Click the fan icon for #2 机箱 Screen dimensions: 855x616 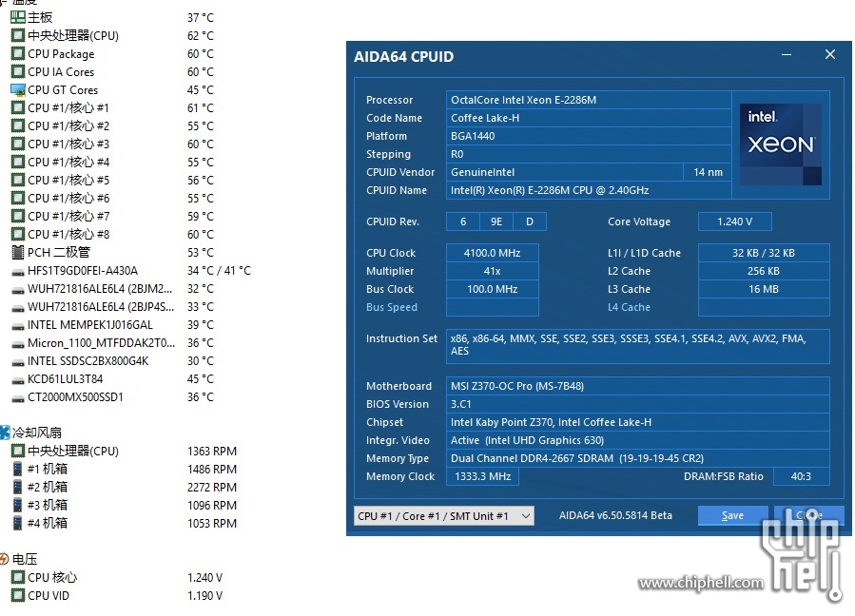pyautogui.click(x=17, y=487)
